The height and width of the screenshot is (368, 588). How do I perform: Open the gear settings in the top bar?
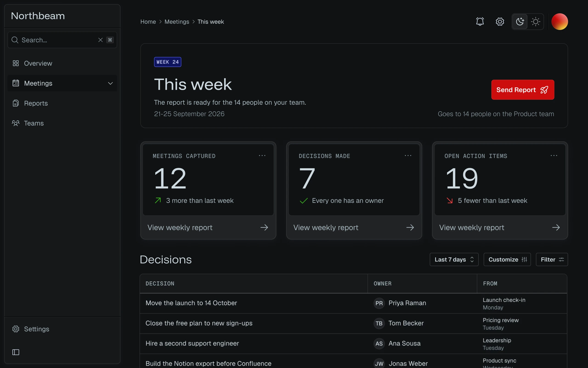coord(500,22)
